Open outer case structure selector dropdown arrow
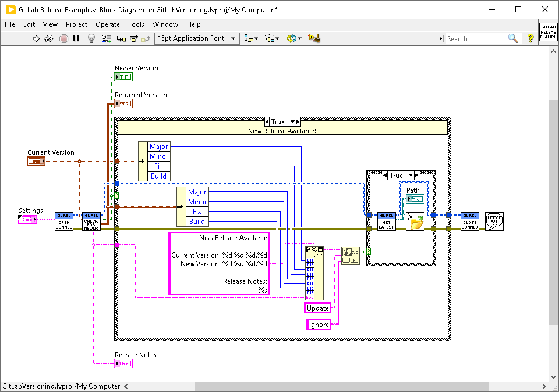Viewport: 559px width, 392px height. pyautogui.click(x=292, y=122)
